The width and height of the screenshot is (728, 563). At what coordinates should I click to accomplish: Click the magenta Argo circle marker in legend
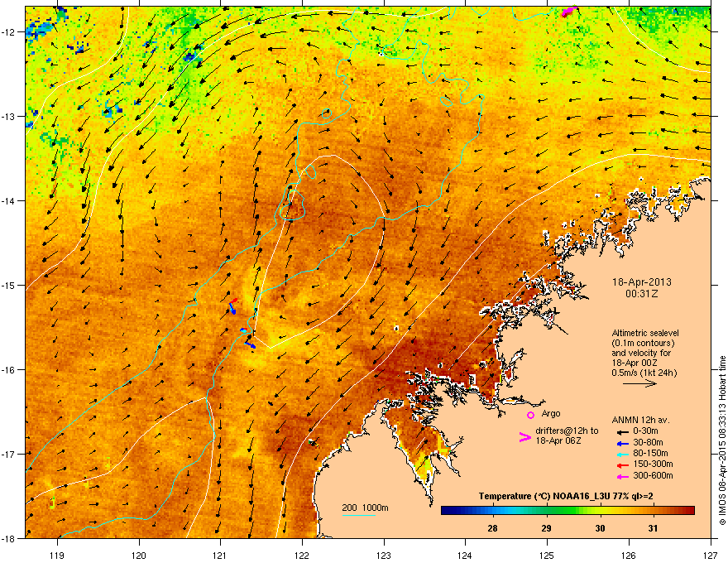[530, 415]
